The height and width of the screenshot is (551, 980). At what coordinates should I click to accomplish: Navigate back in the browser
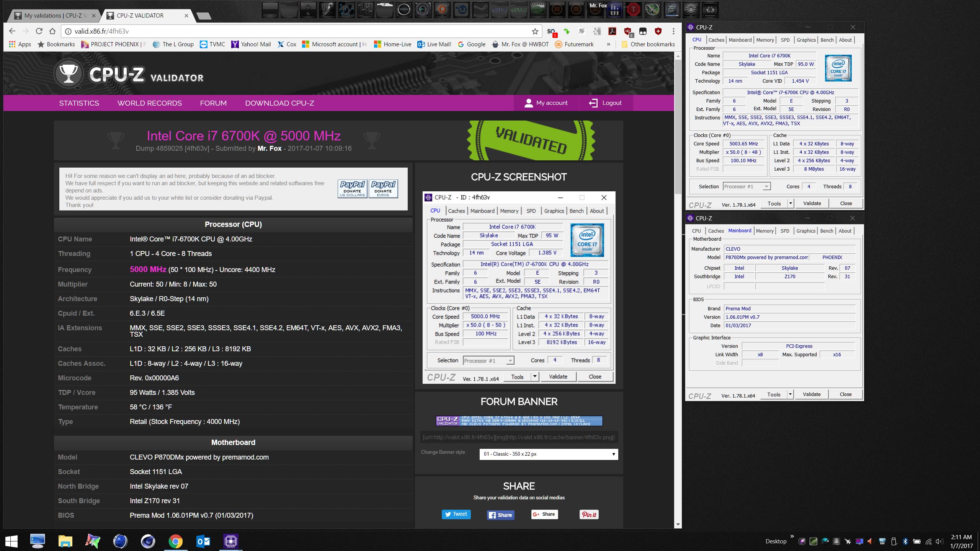click(12, 31)
